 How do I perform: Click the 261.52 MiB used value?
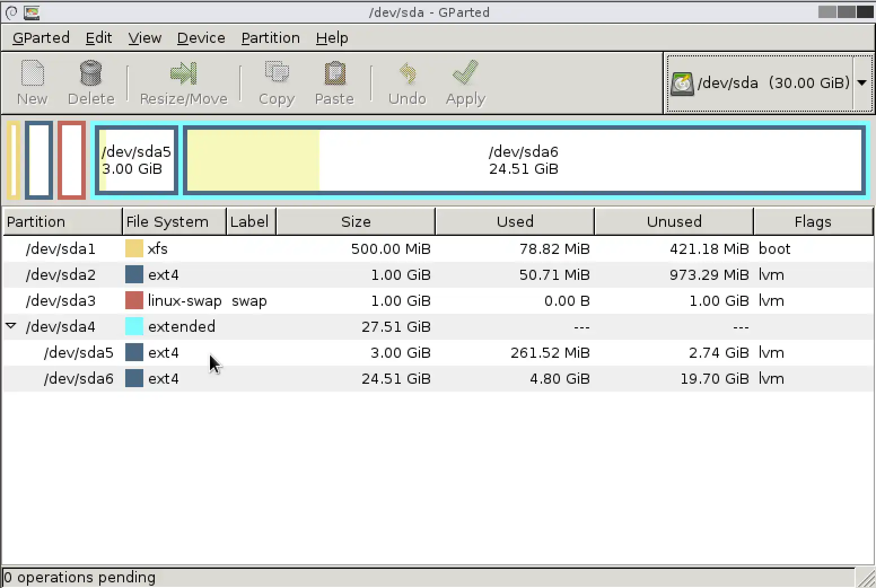tap(550, 353)
